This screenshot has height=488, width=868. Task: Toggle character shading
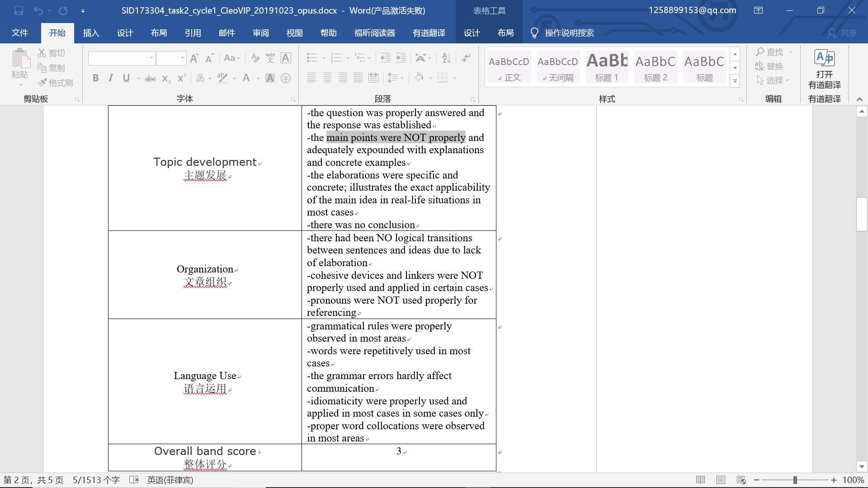point(270,78)
